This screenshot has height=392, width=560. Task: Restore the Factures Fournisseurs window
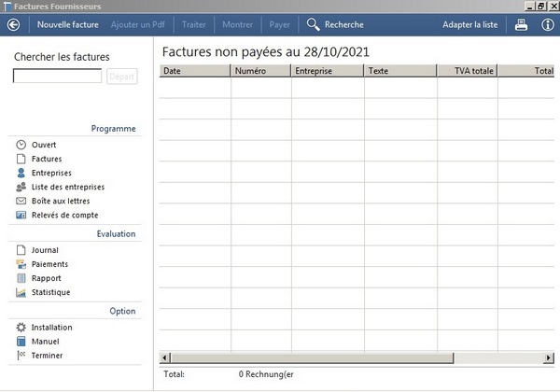point(541,7)
